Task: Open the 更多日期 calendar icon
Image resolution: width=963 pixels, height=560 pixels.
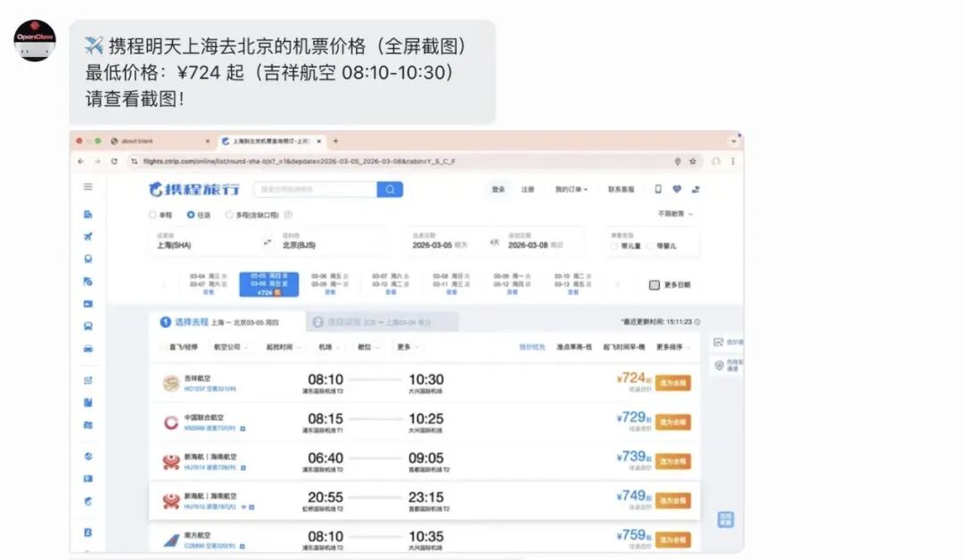Action: point(654,285)
